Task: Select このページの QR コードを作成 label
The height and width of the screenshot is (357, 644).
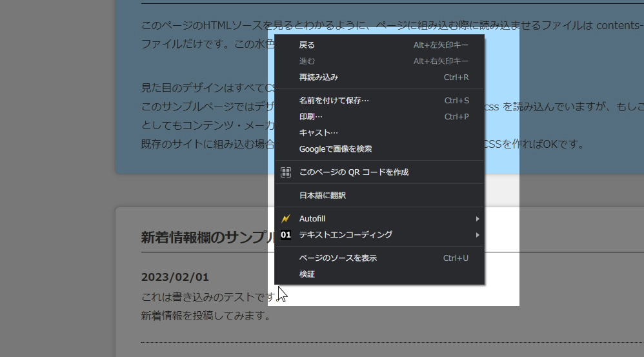Action: pyautogui.click(x=354, y=172)
